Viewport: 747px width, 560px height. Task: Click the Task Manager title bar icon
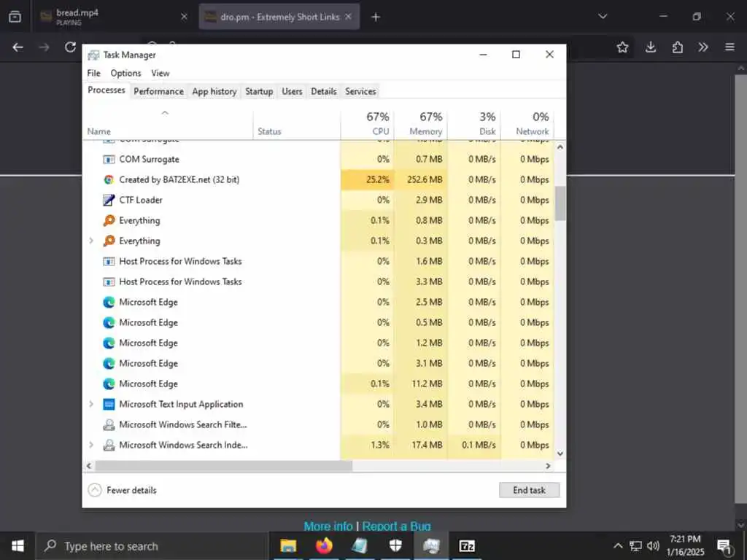[x=94, y=55]
